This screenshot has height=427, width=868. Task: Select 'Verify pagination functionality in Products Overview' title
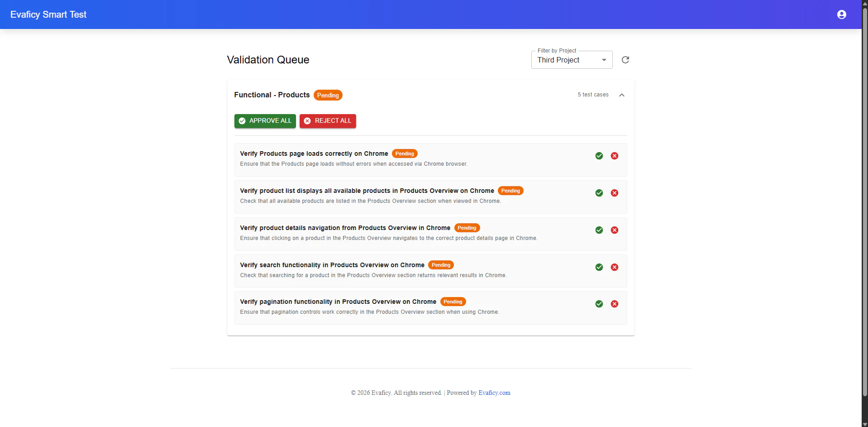[338, 302]
